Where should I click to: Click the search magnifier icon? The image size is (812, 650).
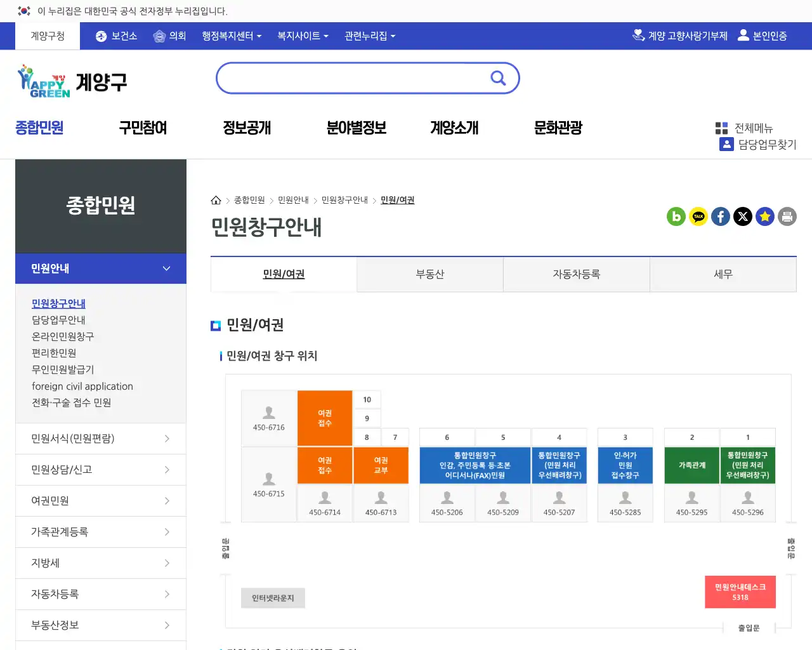pyautogui.click(x=498, y=78)
